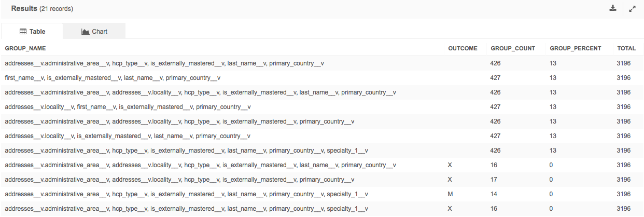Click the M outcome cell
This screenshot has width=644, height=217.
click(x=451, y=194)
